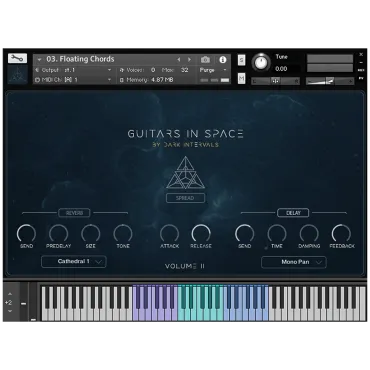Click the camera snapshot icon
The height and width of the screenshot is (370, 370).
click(x=206, y=60)
